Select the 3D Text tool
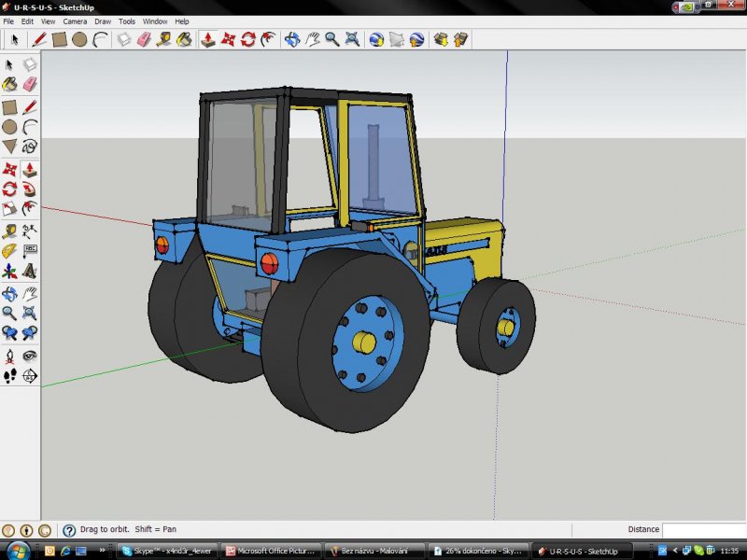Viewport: 747px width, 560px height. pyautogui.click(x=30, y=272)
